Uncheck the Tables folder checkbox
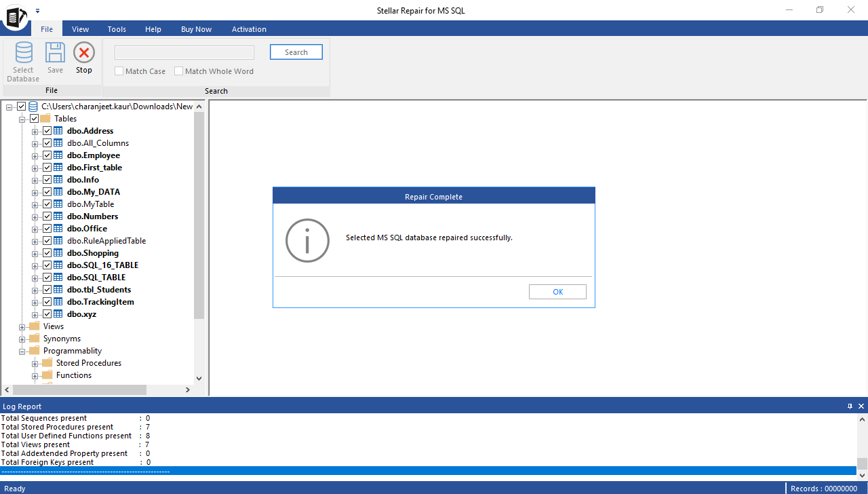 pos(35,119)
